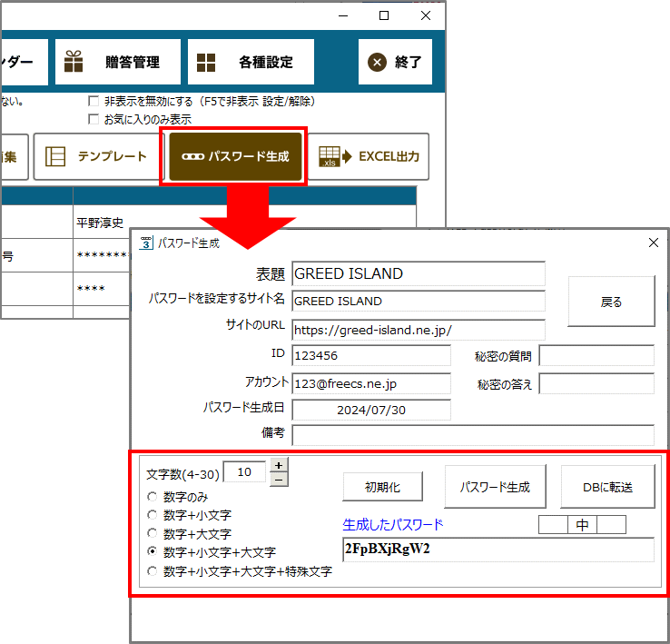Click the DBに転送 button
Viewport: 670px width, 644px height.
[x=607, y=487]
